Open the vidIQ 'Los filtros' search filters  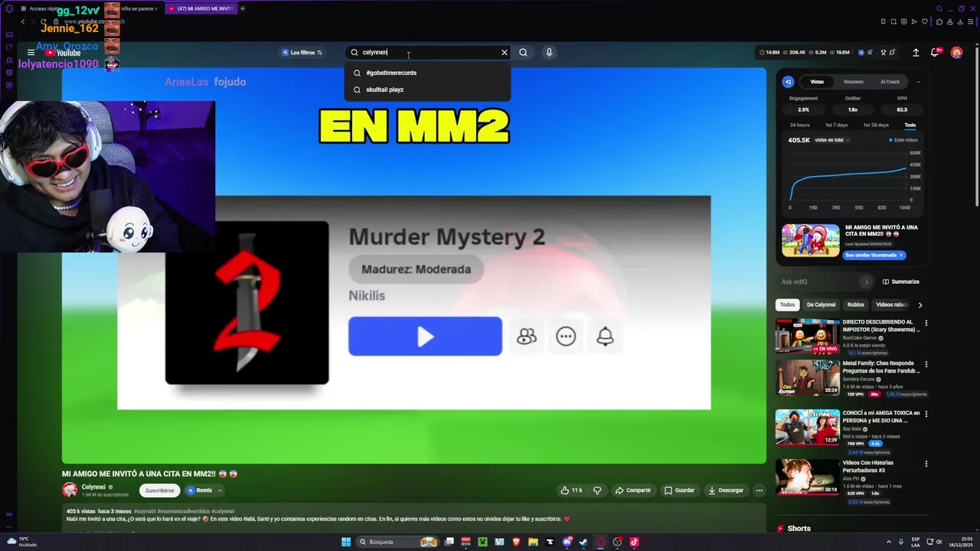[x=302, y=53]
